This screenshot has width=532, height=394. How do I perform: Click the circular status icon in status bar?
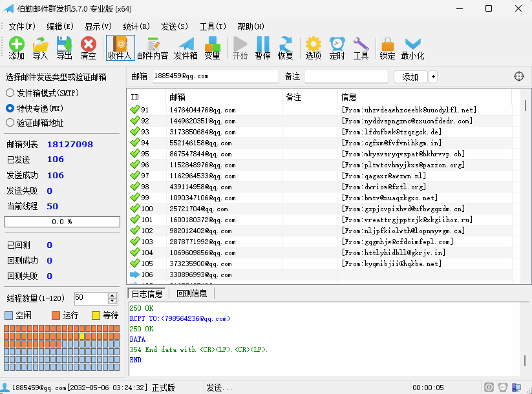point(489,388)
